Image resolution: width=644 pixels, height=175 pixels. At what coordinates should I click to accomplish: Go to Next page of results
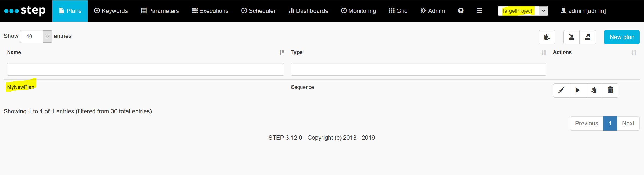(x=628, y=123)
